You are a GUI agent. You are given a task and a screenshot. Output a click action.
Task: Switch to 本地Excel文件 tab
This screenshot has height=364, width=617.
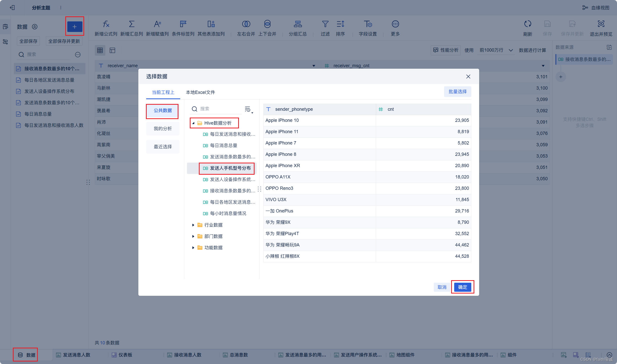pyautogui.click(x=200, y=92)
